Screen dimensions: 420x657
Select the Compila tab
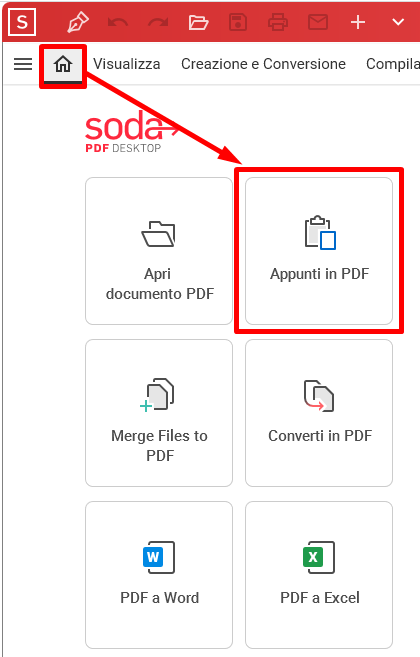[x=393, y=64]
